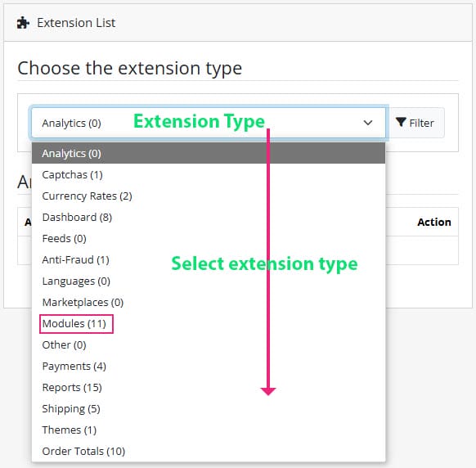Screen dimensions: 476x468
Task: Click the funnel Filter button
Action: point(415,123)
